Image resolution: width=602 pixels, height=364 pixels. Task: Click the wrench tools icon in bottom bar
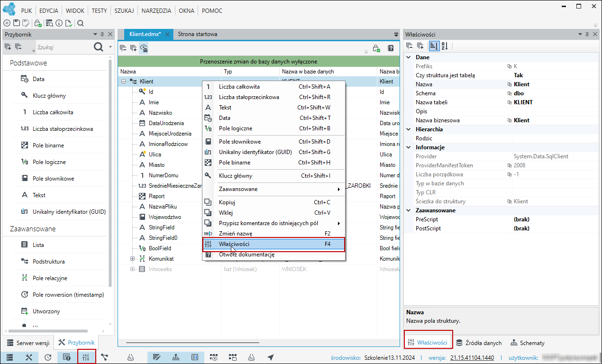coord(28,357)
